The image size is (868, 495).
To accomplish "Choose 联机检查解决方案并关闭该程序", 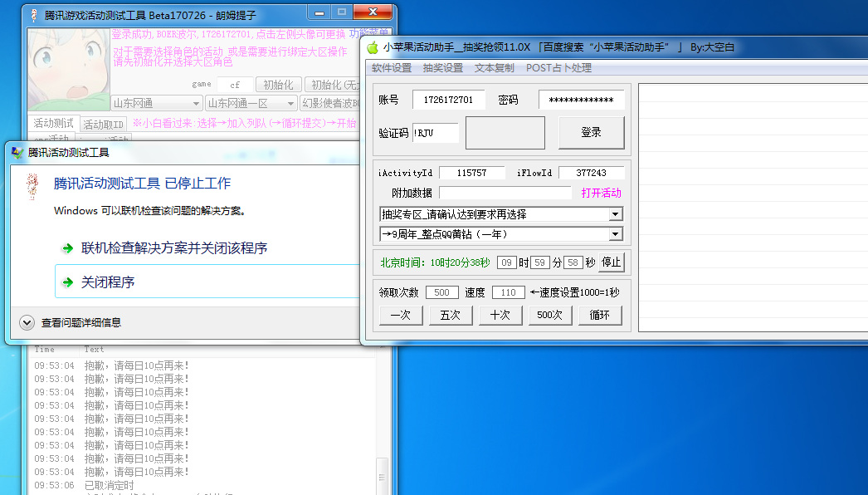I will click(174, 247).
